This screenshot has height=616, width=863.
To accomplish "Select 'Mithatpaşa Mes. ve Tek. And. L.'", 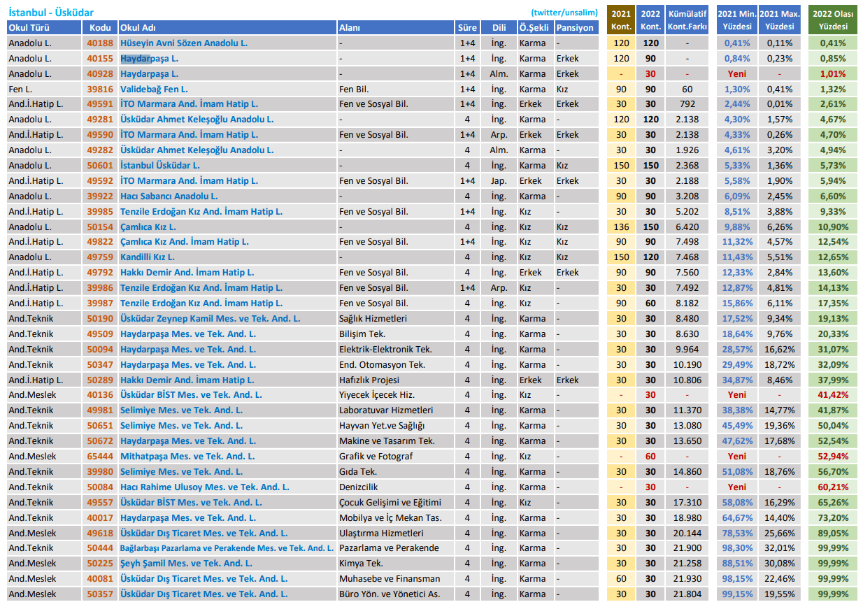I will tap(187, 457).
